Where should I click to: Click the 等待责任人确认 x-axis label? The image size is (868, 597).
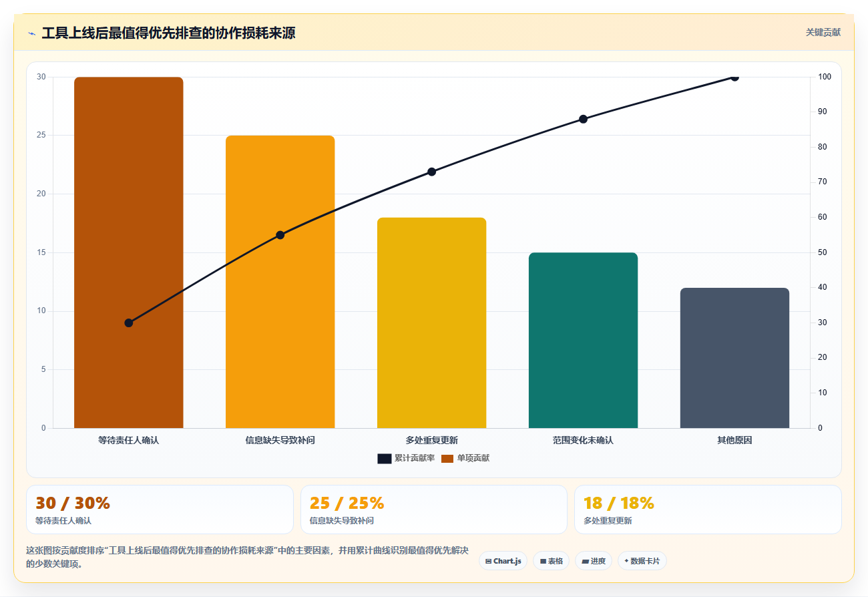click(128, 440)
